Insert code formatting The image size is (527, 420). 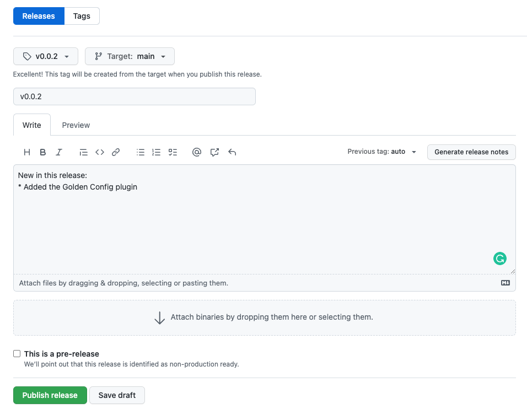(x=99, y=152)
